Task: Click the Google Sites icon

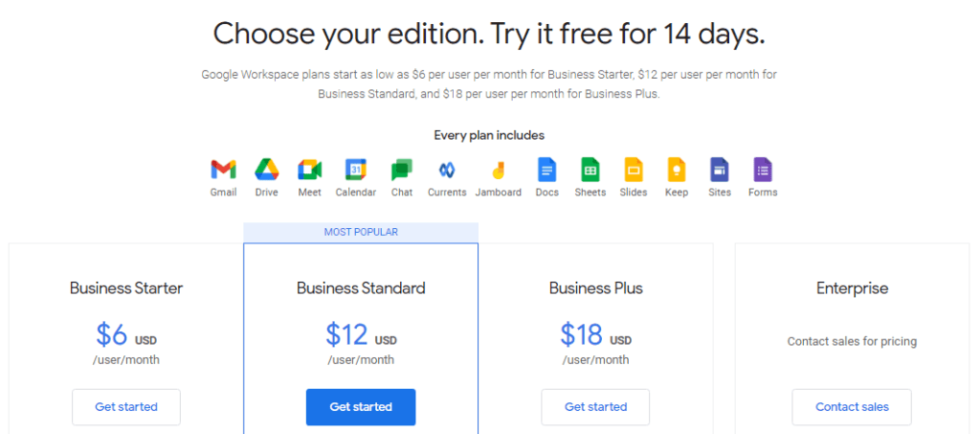Action: tap(720, 171)
